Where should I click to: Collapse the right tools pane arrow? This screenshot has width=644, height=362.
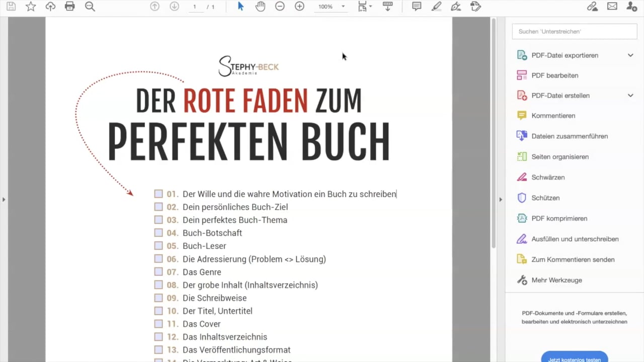500,200
